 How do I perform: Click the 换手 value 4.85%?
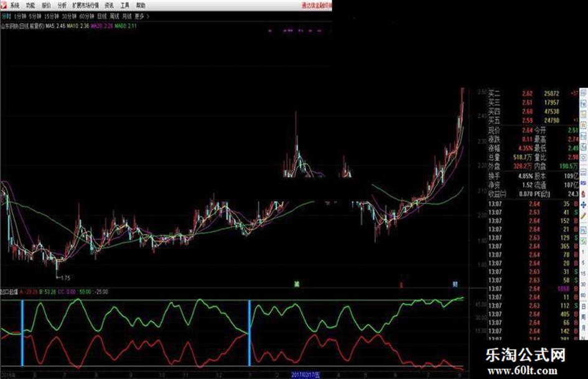click(x=525, y=176)
